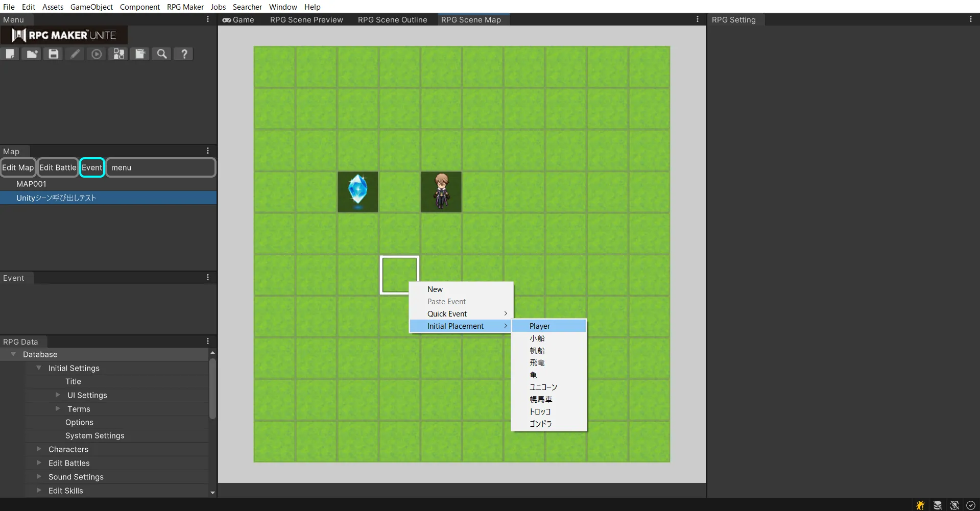Screen dimensions: 980x511
Task: Open RPG Scene Map panel's three-dot menu
Action: pos(697,19)
